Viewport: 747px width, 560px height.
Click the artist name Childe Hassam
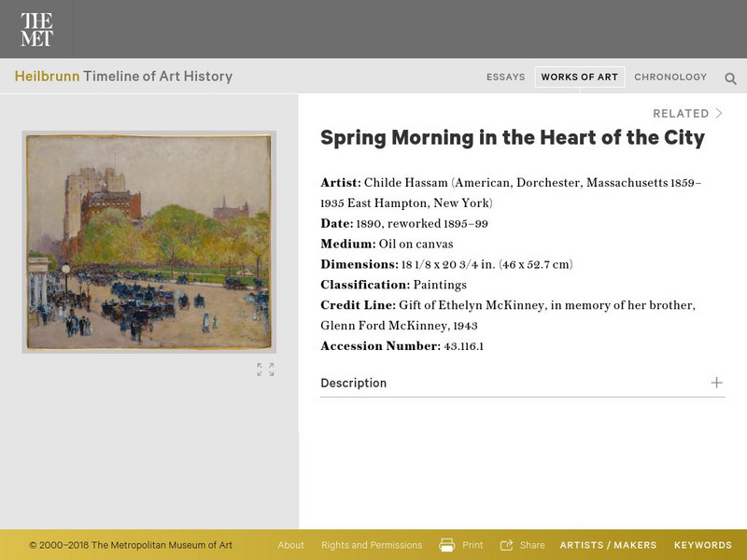pyautogui.click(x=406, y=183)
